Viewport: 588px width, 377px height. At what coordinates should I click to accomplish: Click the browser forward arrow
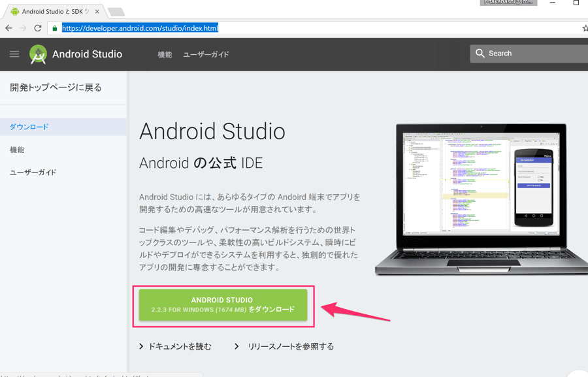(24, 28)
